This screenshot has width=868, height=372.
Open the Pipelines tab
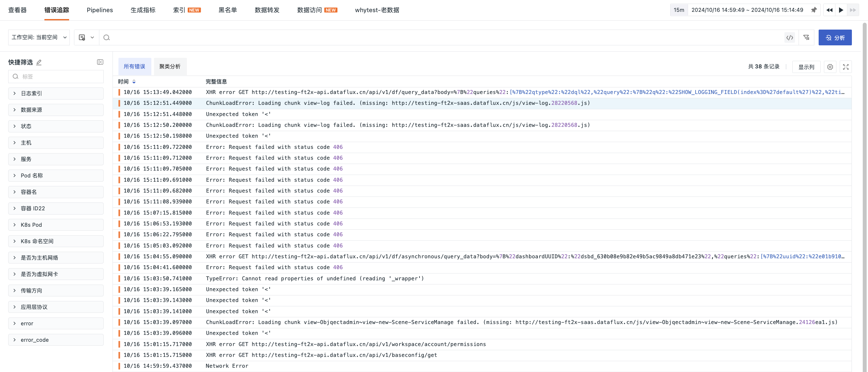pos(100,10)
